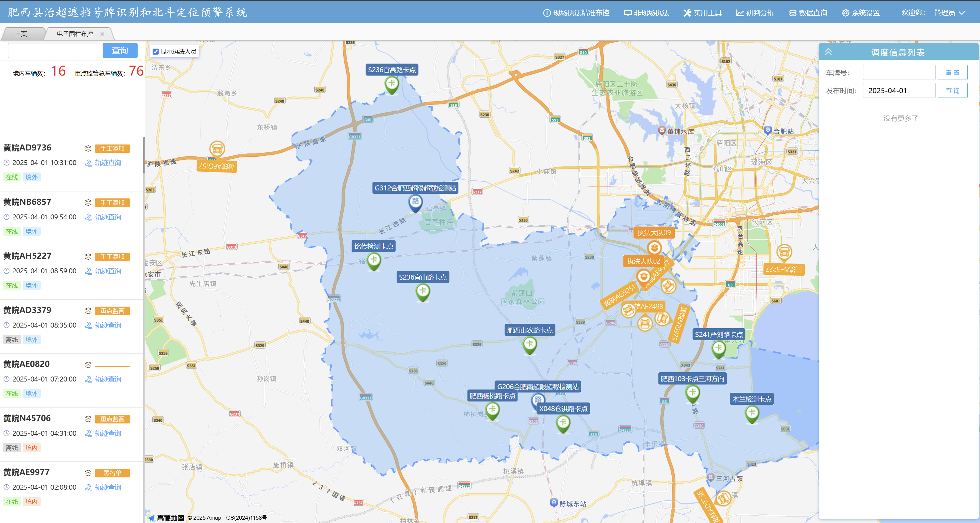
Task: Select the 电子围栏布控 tab
Action: coord(75,34)
